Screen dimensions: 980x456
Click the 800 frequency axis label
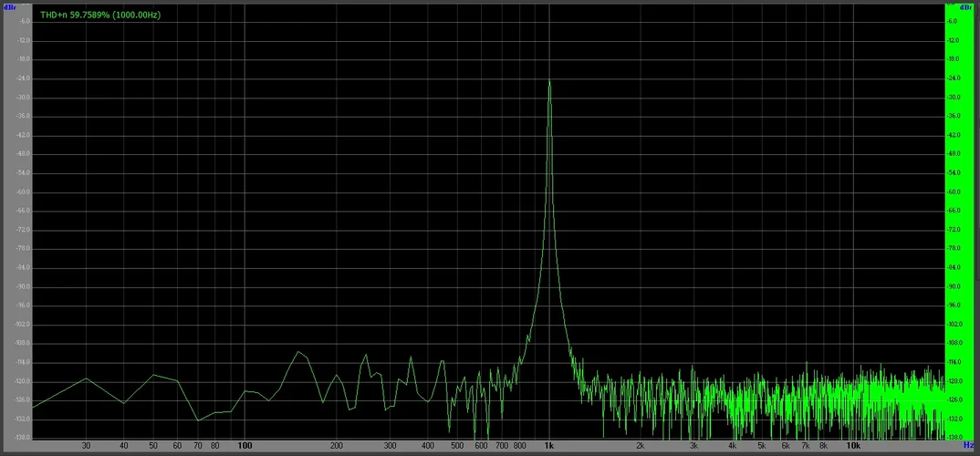pyautogui.click(x=520, y=446)
